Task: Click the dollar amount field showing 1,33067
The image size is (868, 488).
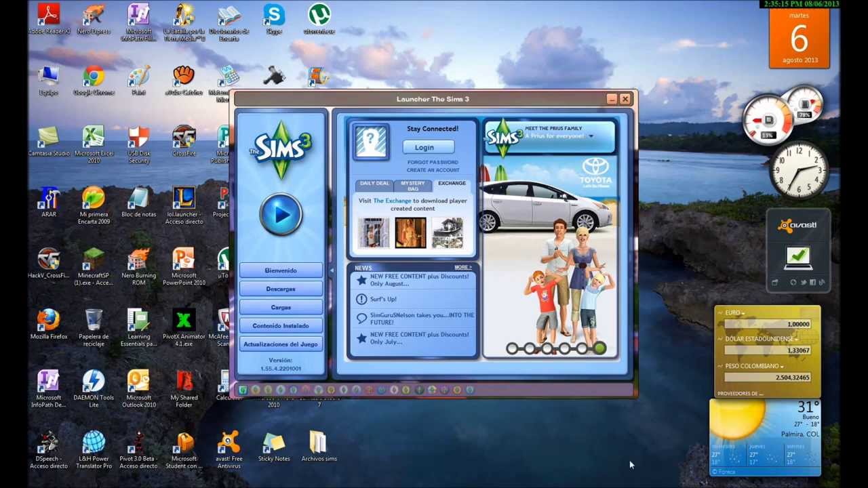Action: click(x=768, y=350)
